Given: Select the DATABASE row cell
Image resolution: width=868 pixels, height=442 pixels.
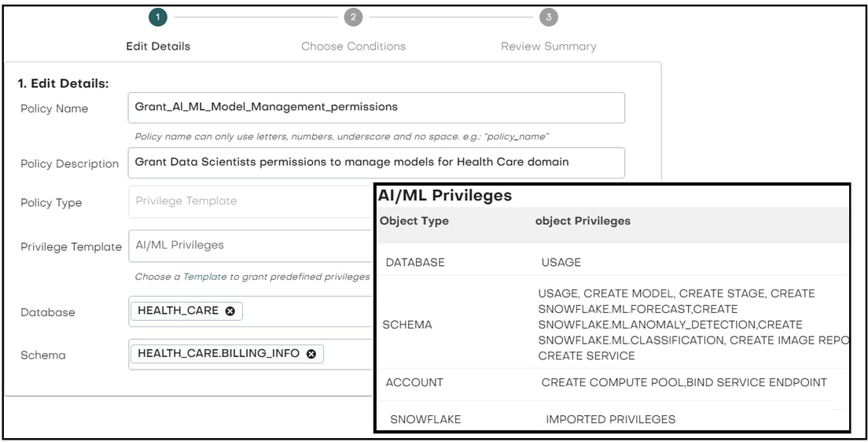Looking at the screenshot, I should [415, 262].
